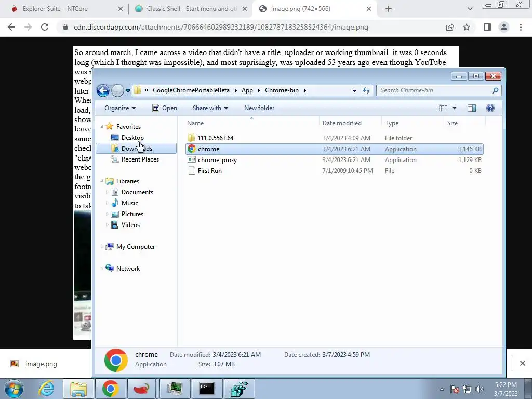Open the Windows Start button

(x=14, y=389)
